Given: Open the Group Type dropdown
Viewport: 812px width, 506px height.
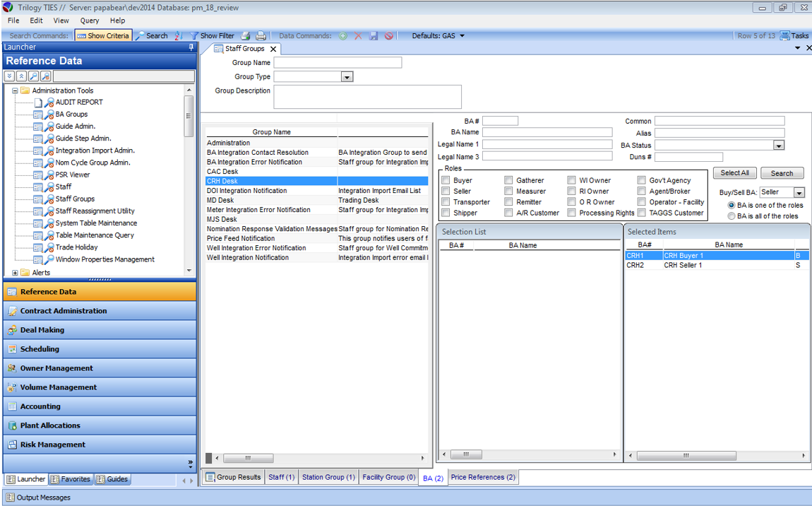Looking at the screenshot, I should (x=347, y=77).
